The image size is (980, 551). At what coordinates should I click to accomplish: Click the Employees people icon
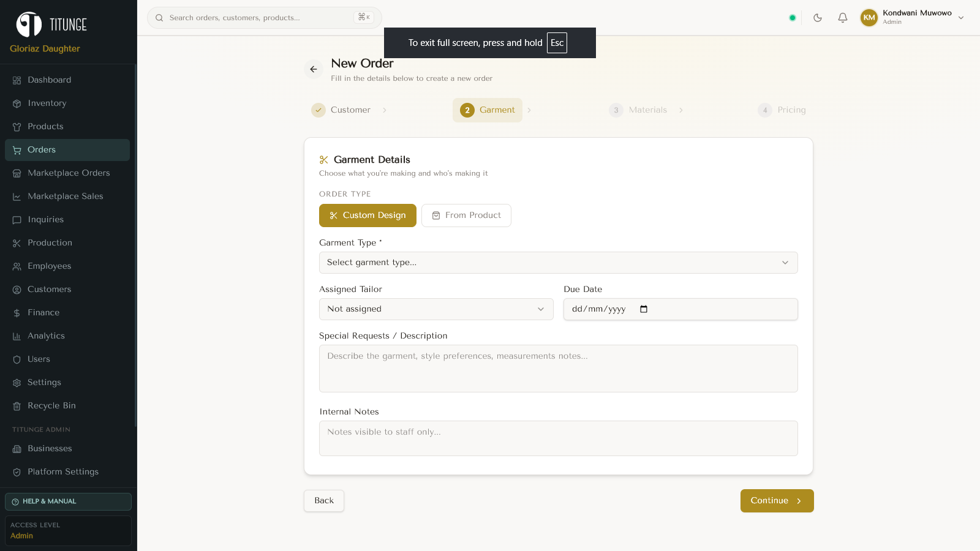[17, 266]
